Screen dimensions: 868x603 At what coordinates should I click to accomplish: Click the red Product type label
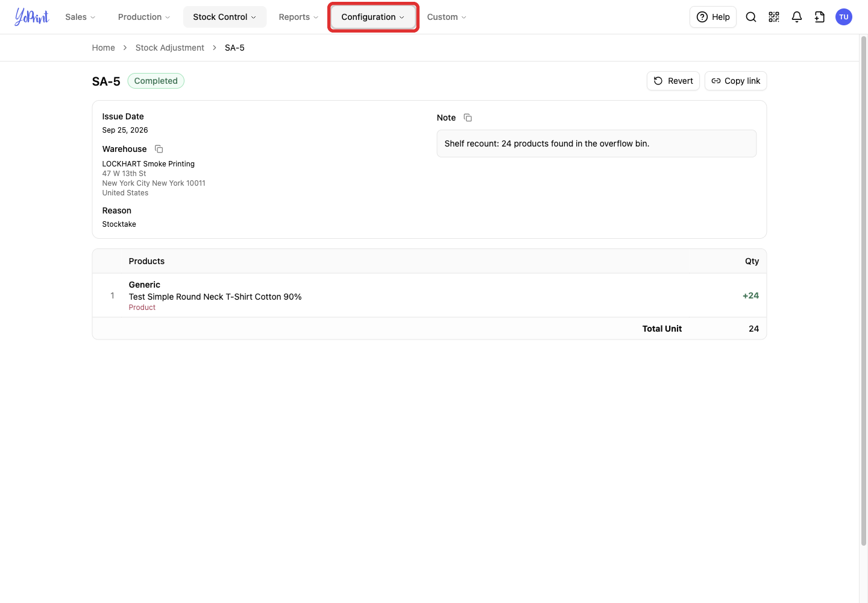coord(142,308)
